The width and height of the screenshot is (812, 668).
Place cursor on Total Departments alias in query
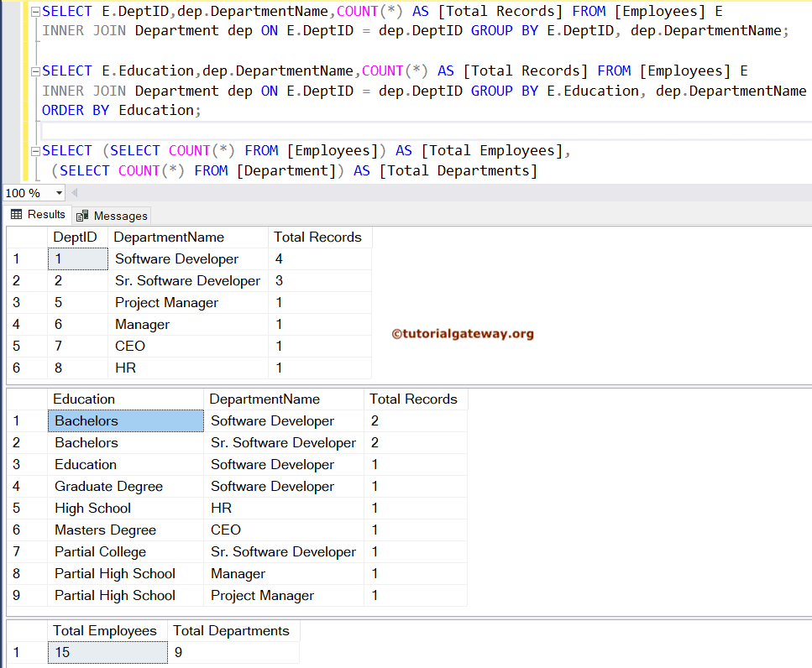click(458, 170)
